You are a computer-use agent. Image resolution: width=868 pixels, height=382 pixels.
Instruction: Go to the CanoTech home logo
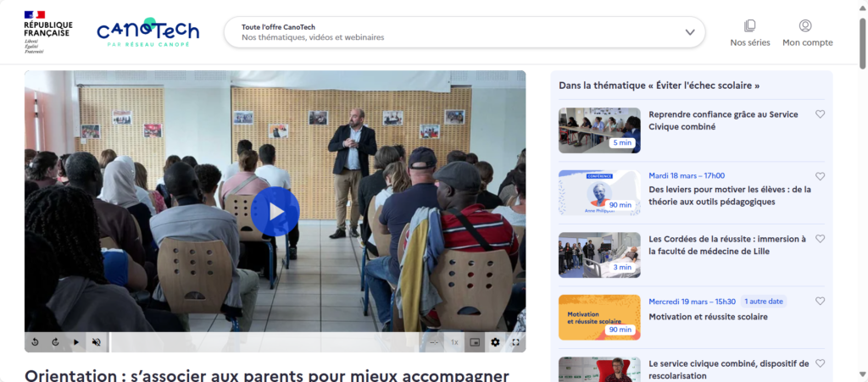click(x=147, y=31)
